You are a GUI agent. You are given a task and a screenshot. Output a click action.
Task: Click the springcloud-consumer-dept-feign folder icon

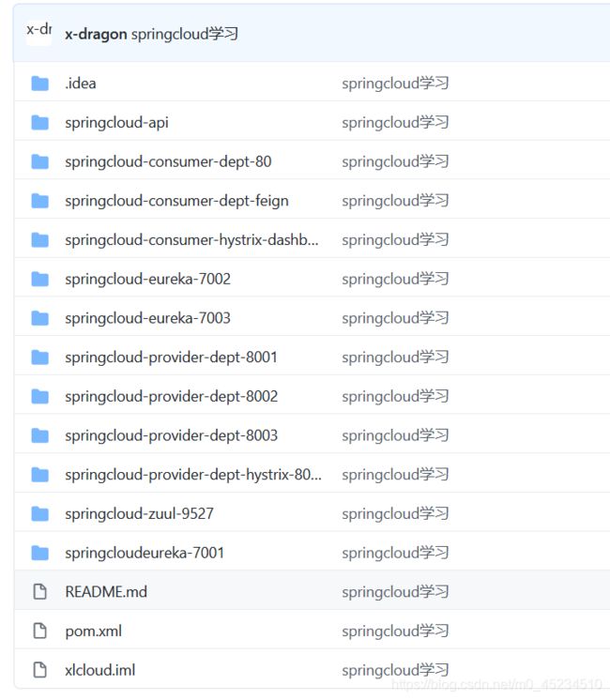[40, 201]
